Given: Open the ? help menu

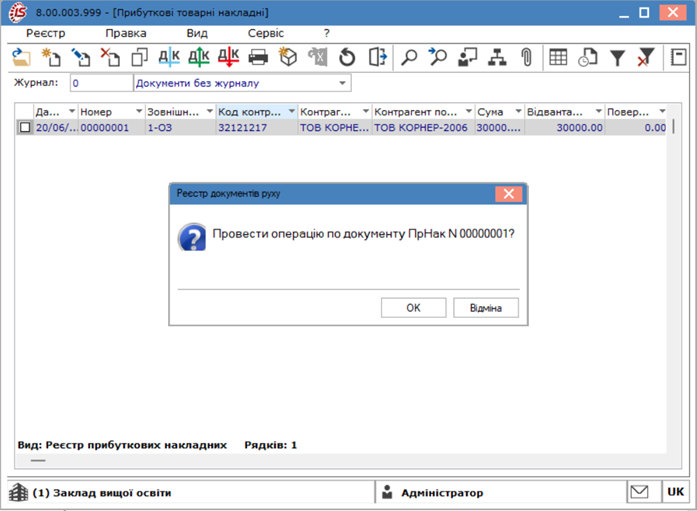Looking at the screenshot, I should [x=327, y=33].
